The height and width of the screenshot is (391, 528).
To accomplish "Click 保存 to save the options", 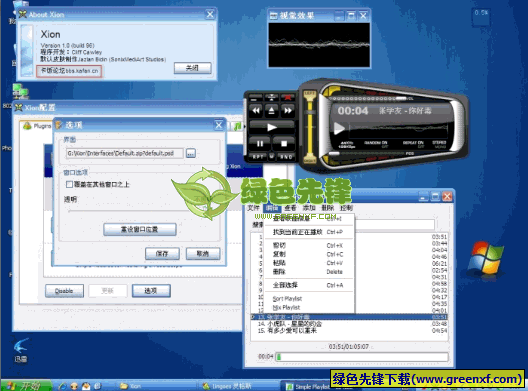I will click(x=162, y=253).
